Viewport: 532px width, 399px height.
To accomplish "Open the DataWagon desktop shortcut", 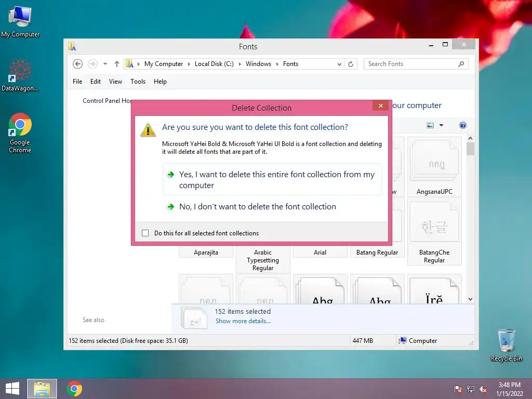I will tap(20, 75).
